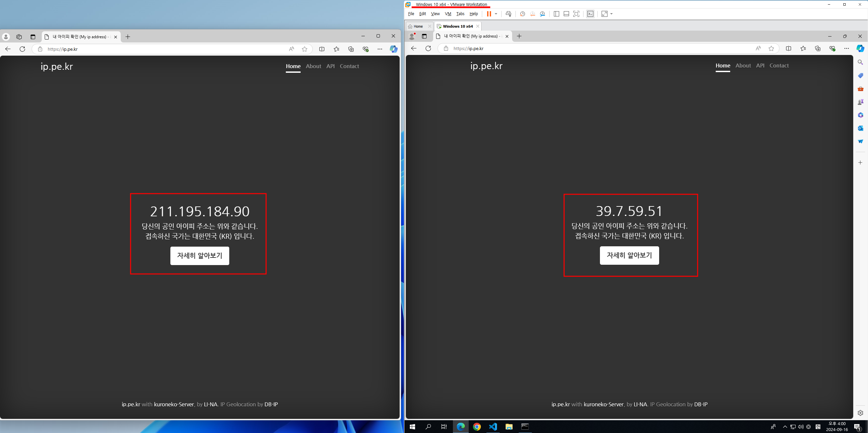This screenshot has height=433, width=868.
Task: Switch to the VMware Home tab
Action: tap(418, 26)
